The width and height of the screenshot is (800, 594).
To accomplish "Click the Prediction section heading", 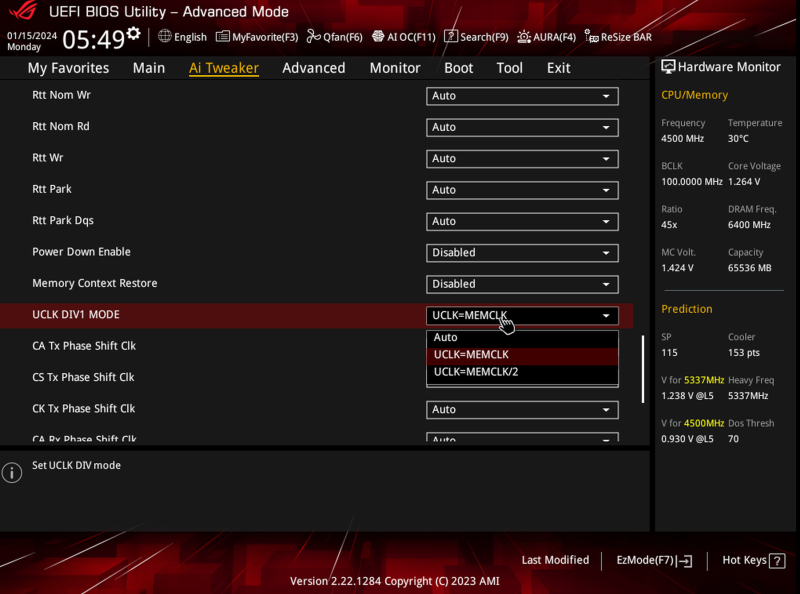I will point(687,309).
